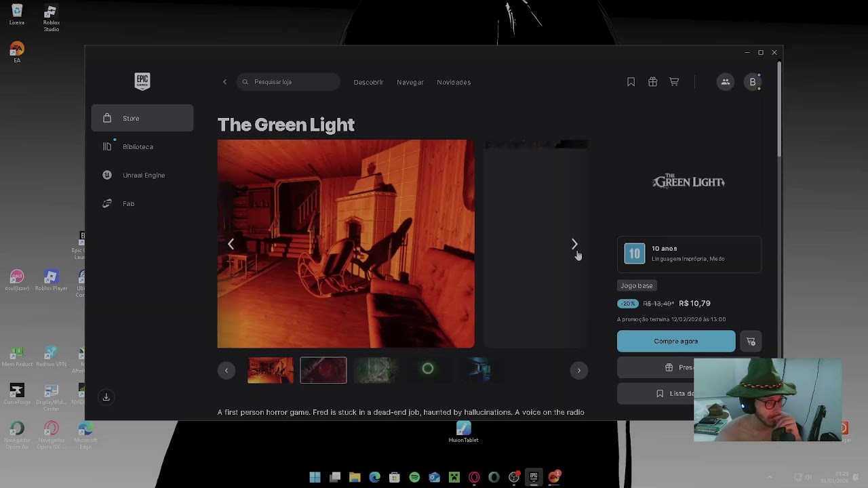
Task: Click The Green Light logo image
Action: (689, 182)
